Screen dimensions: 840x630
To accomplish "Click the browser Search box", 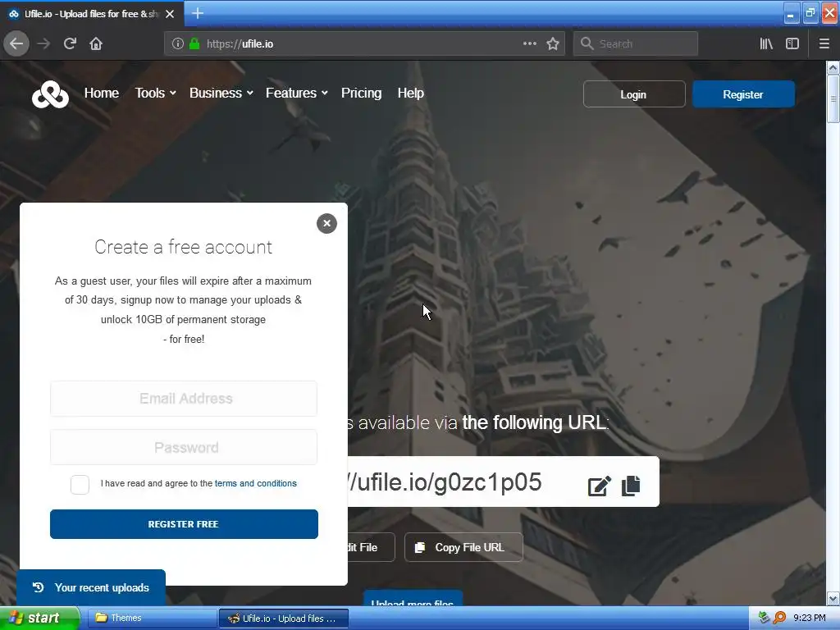I will click(x=636, y=44).
